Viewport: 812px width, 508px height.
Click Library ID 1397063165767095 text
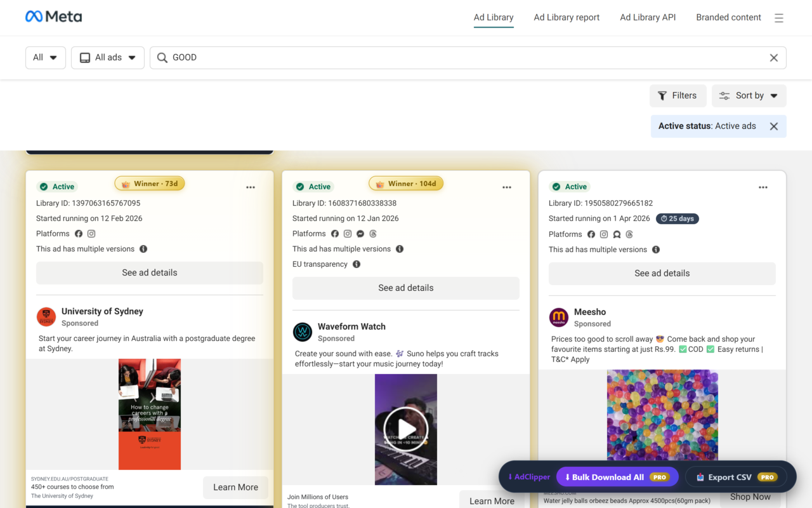click(88, 203)
